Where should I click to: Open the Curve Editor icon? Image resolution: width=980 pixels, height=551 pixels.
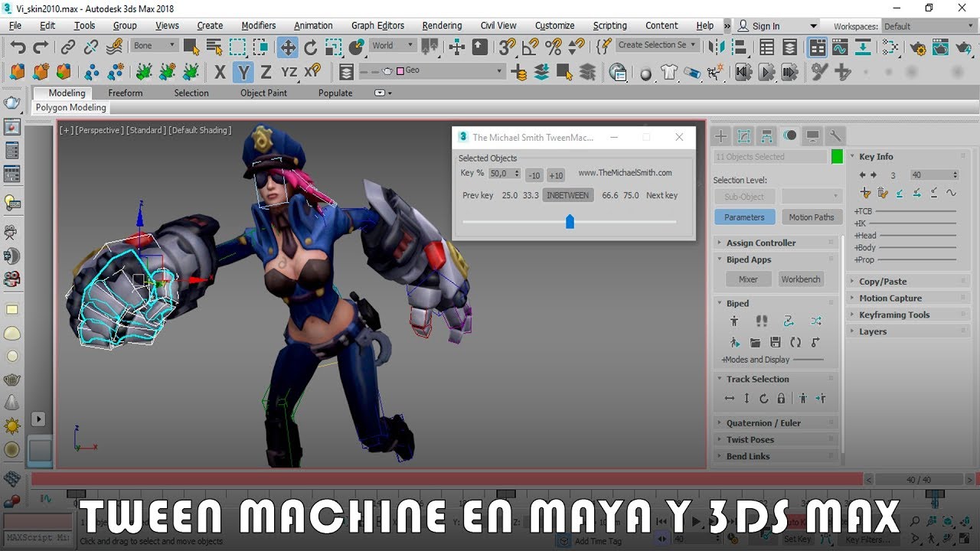(840, 47)
